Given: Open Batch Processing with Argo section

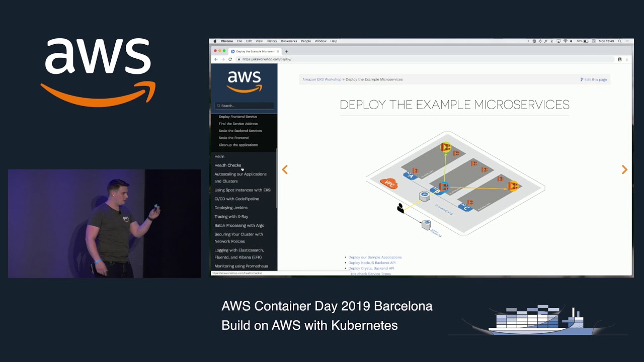Looking at the screenshot, I should (x=239, y=225).
